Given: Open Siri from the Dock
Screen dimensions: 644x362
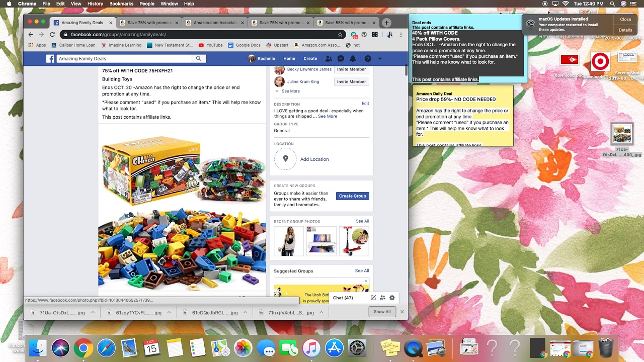Looking at the screenshot, I should coord(60,348).
